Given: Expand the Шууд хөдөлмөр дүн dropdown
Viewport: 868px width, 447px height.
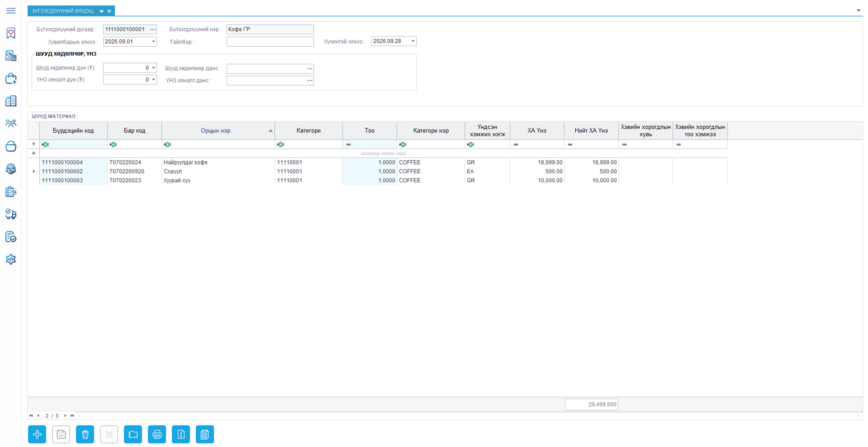Looking at the screenshot, I should (153, 68).
